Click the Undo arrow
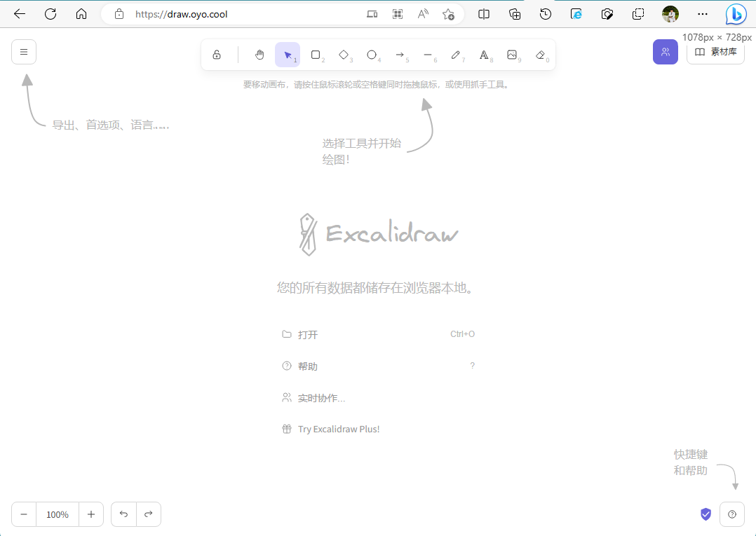 123,514
